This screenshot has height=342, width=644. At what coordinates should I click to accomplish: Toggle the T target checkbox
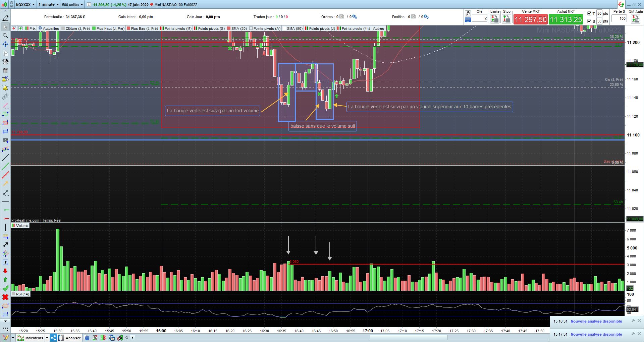(589, 13)
